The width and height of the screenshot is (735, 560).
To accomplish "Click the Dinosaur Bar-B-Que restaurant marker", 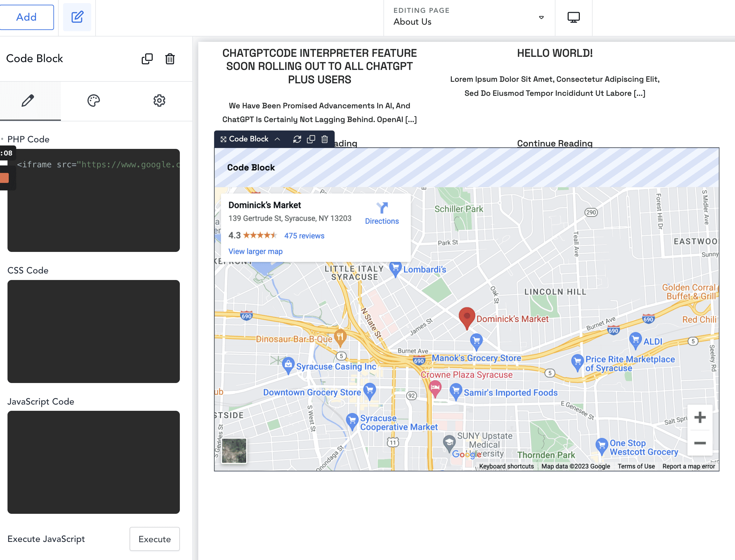I will 340,338.
